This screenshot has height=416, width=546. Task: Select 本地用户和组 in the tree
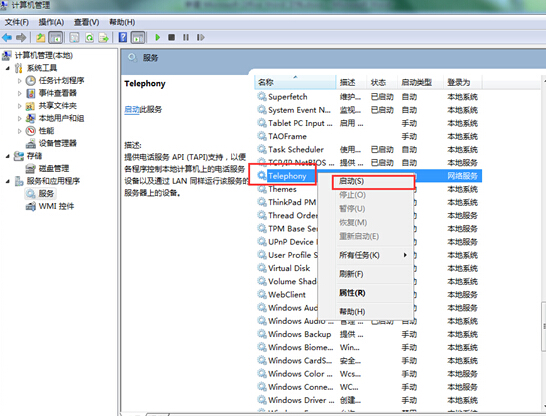point(61,118)
